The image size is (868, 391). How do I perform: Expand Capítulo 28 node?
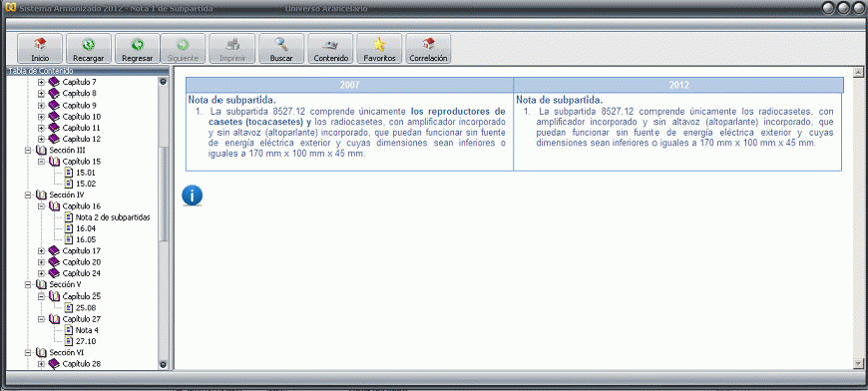[x=41, y=364]
